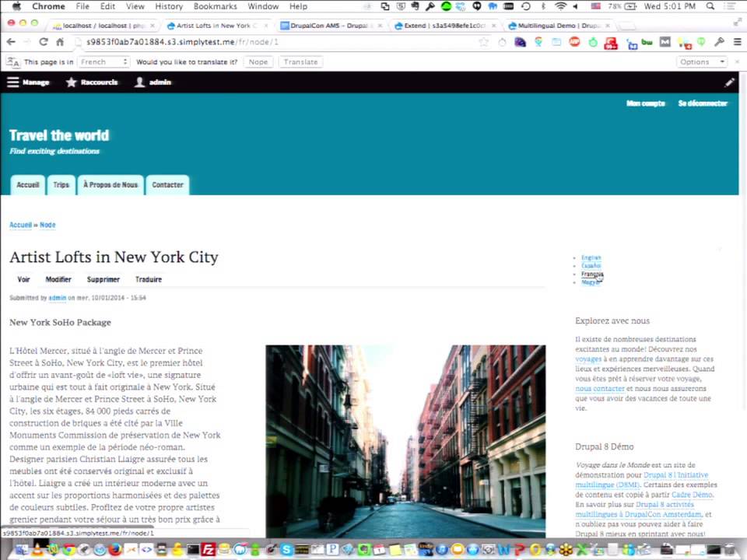Select the Traduire node tab
Screen dimensions: 747x560
pyautogui.click(x=148, y=279)
